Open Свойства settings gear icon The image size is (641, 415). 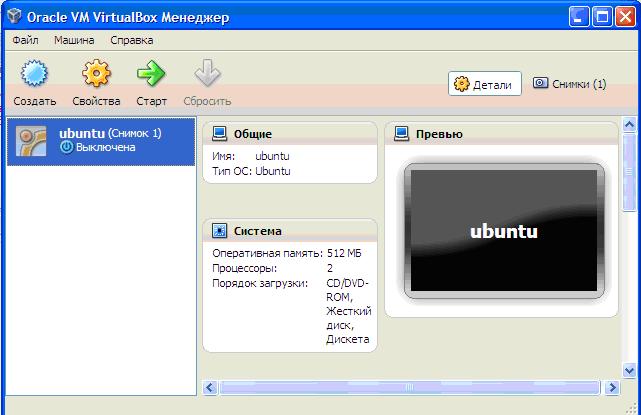pos(96,73)
